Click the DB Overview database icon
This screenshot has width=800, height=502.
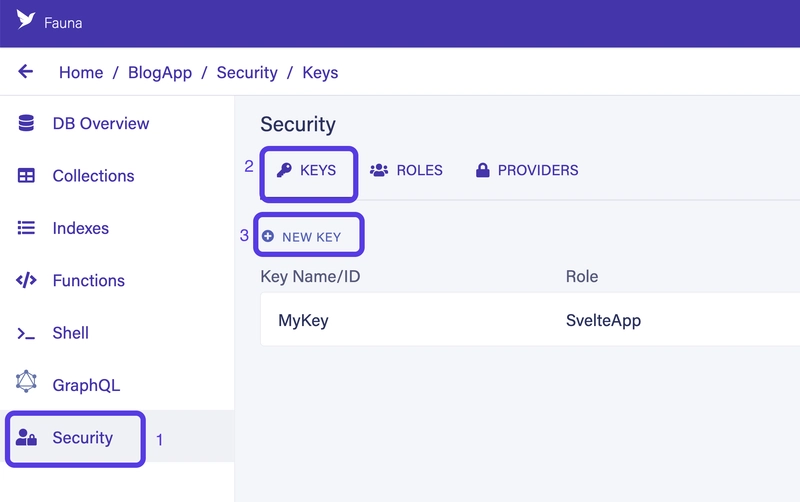pos(26,123)
